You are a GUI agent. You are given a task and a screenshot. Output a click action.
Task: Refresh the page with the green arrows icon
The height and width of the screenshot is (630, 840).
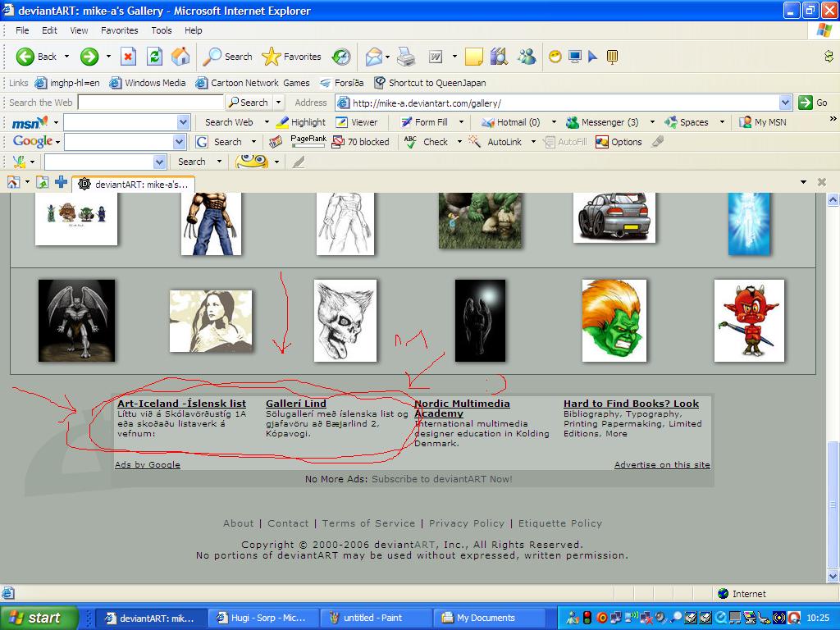coord(155,57)
